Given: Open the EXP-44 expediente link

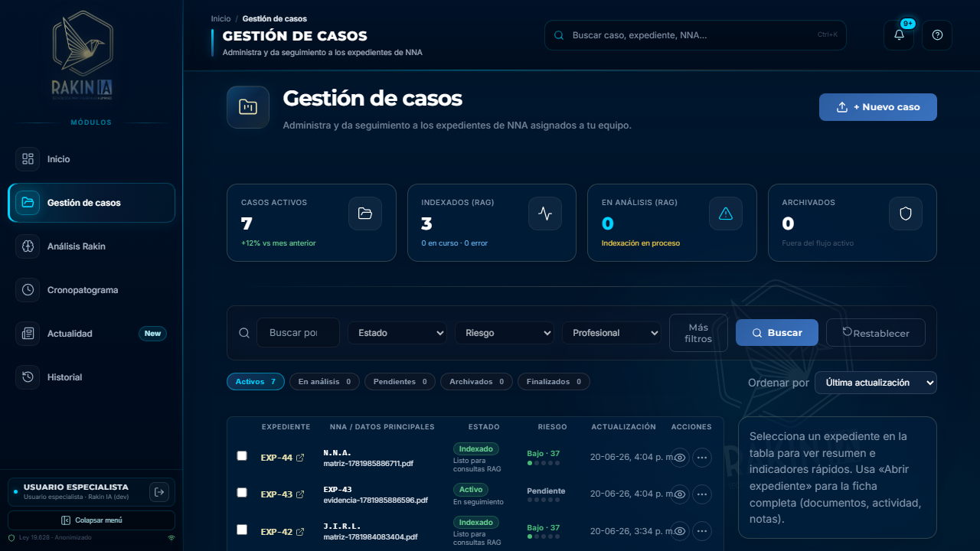Looking at the screenshot, I should pos(283,458).
